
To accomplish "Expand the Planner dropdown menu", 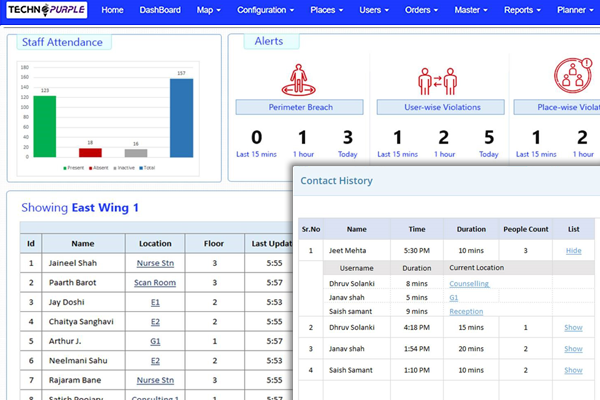I will [575, 10].
